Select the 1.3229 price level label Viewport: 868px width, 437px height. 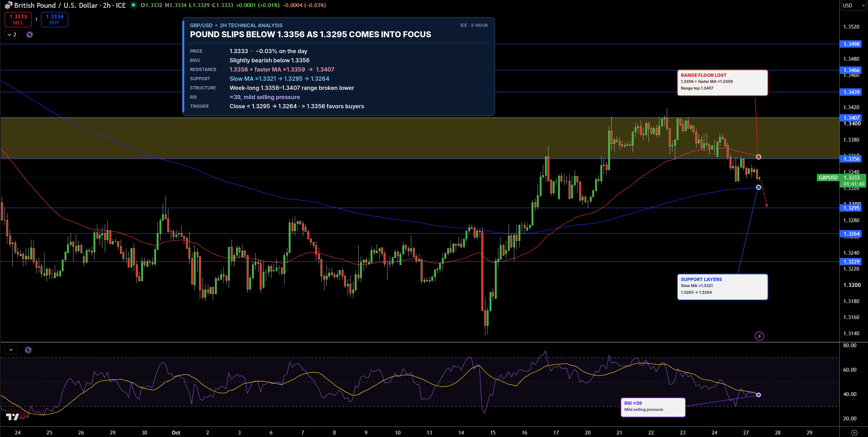(x=851, y=262)
